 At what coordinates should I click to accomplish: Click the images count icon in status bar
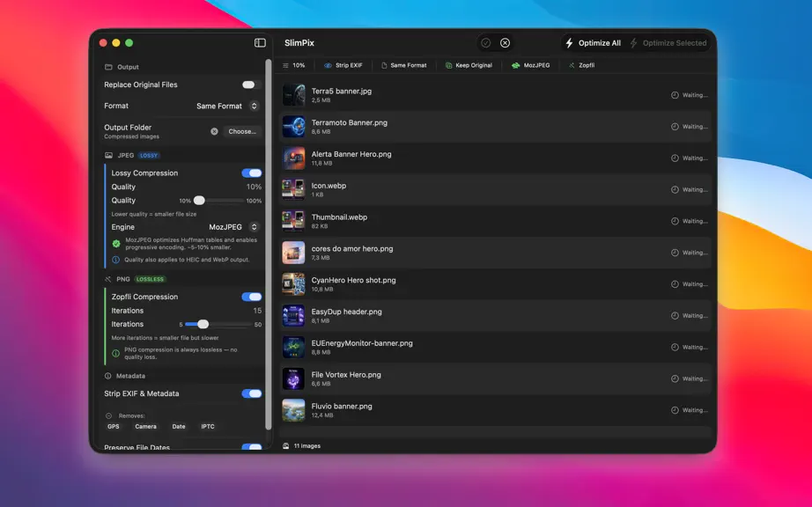286,446
